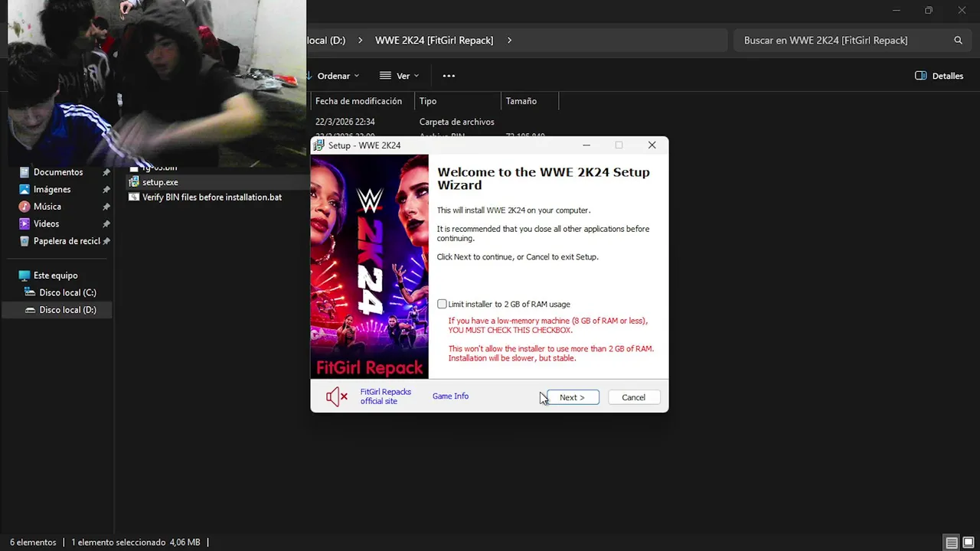Click the Música folder icon
The width and height of the screenshot is (980, 551).
coord(24,207)
